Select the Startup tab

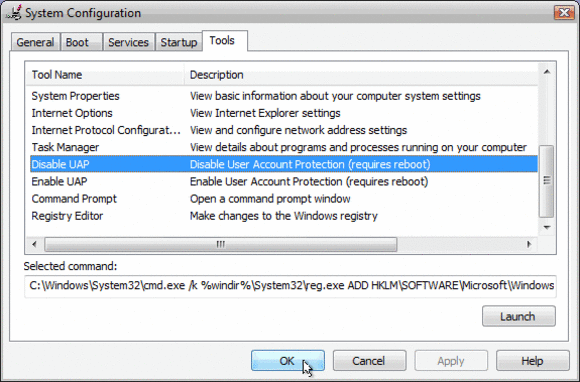coord(179,42)
